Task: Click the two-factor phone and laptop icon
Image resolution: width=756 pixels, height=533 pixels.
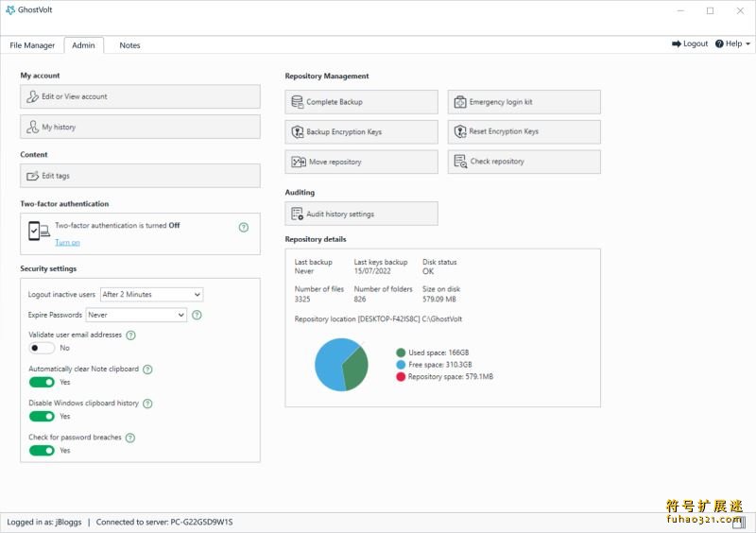Action: point(39,231)
